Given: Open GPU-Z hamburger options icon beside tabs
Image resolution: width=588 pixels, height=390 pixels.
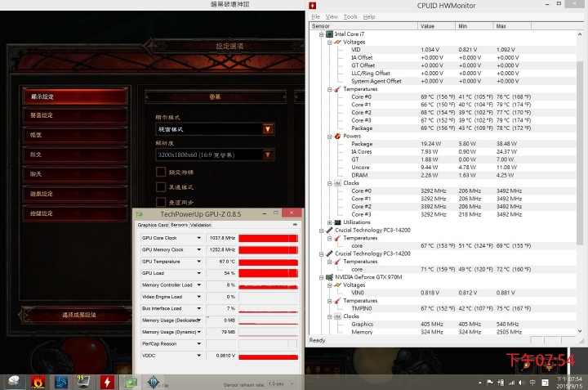Looking at the screenshot, I should point(295,225).
